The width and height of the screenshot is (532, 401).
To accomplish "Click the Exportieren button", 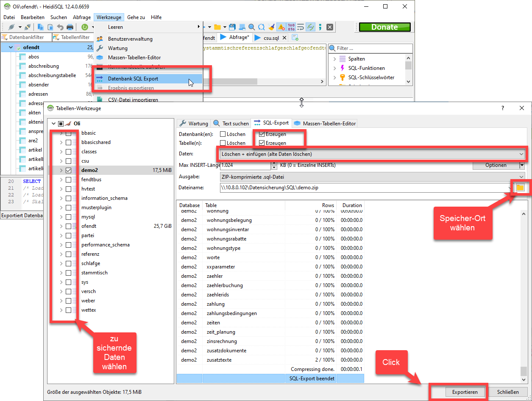I will [465, 392].
